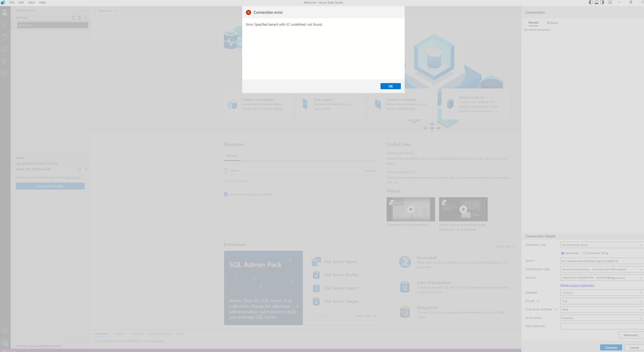Click OK on the Connection error dialog
Image resolution: width=644 pixels, height=352 pixels.
390,86
